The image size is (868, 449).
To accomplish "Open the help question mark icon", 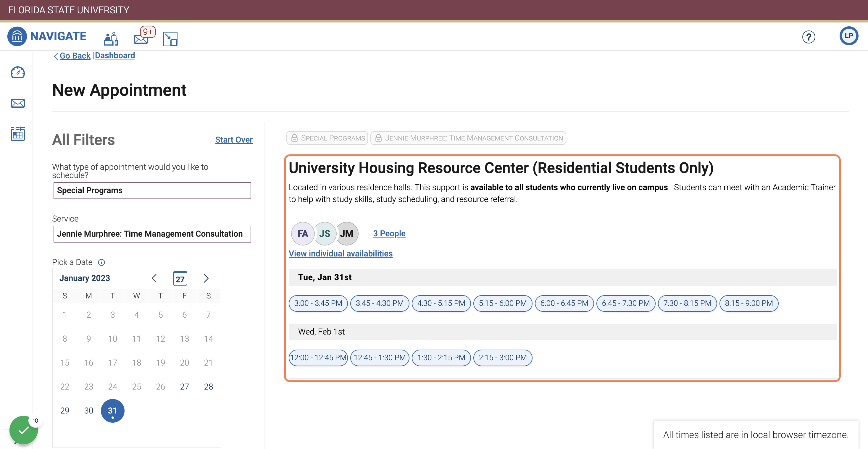I will [808, 36].
